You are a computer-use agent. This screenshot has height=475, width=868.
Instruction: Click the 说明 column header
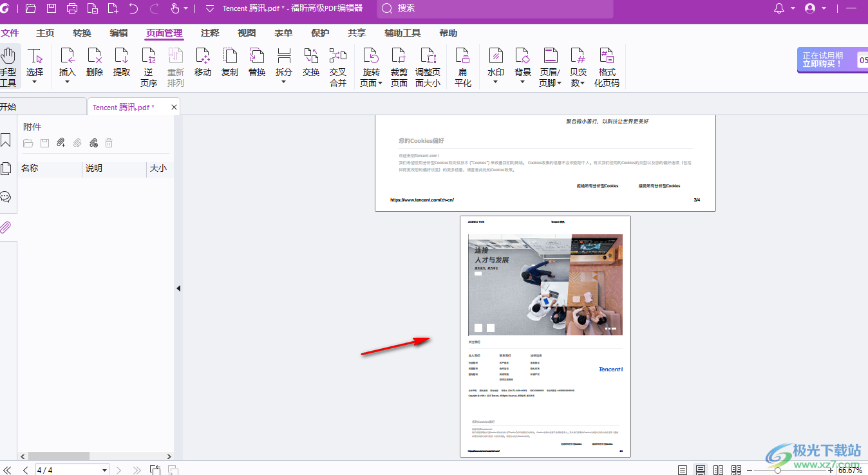coord(115,168)
